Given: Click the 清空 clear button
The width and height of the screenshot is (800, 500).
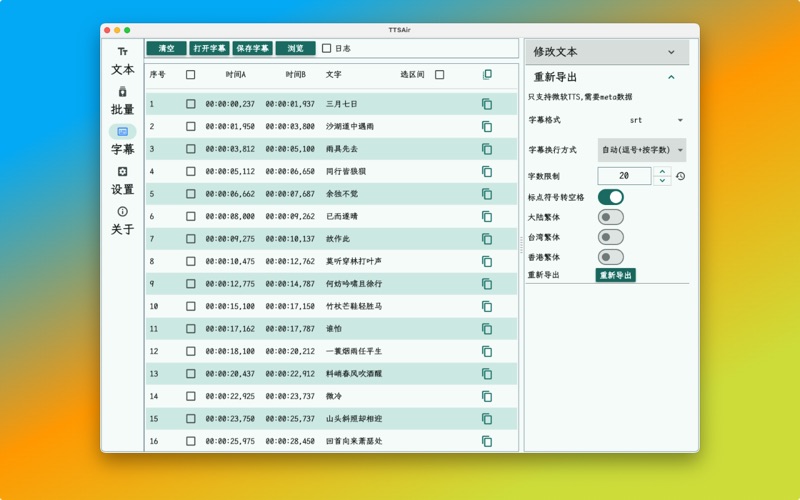Looking at the screenshot, I should 166,48.
